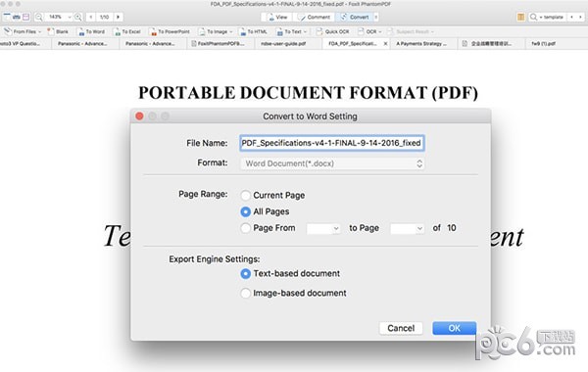The image size is (588, 372).
Task: Open the Chinese-titled document tab
Action: point(491,44)
